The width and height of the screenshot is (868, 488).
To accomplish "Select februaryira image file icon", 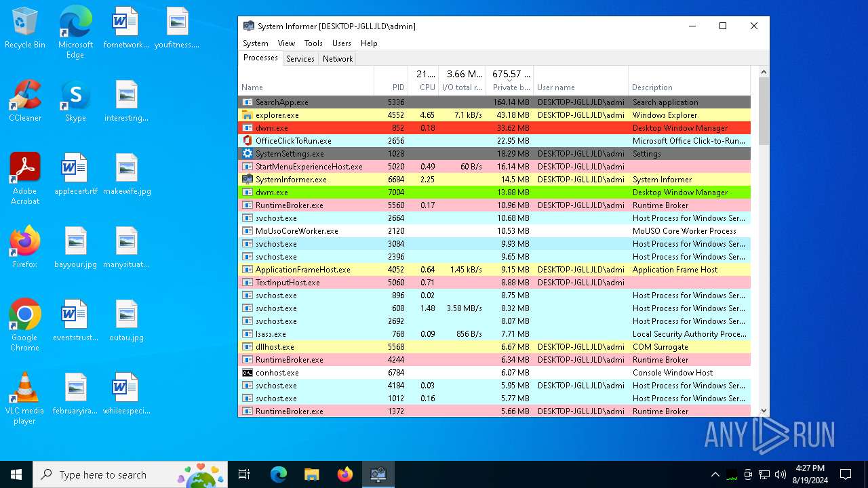I will 75,394.
